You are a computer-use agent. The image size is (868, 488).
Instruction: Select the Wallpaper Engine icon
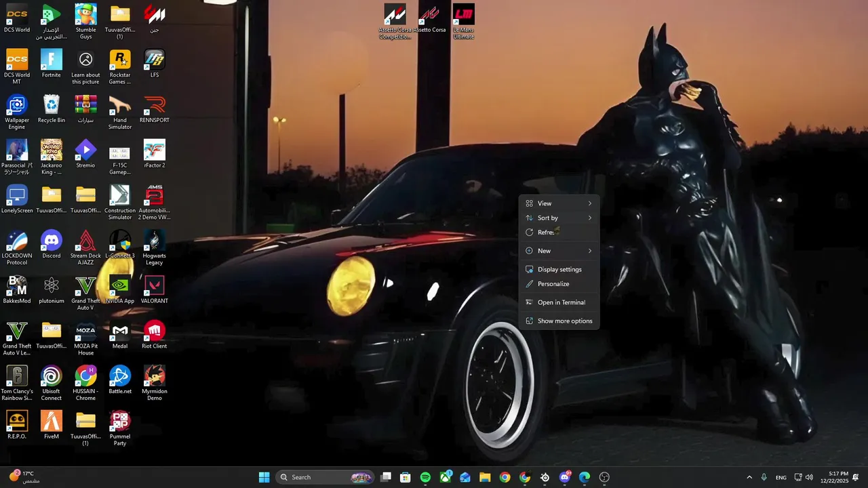17,112
